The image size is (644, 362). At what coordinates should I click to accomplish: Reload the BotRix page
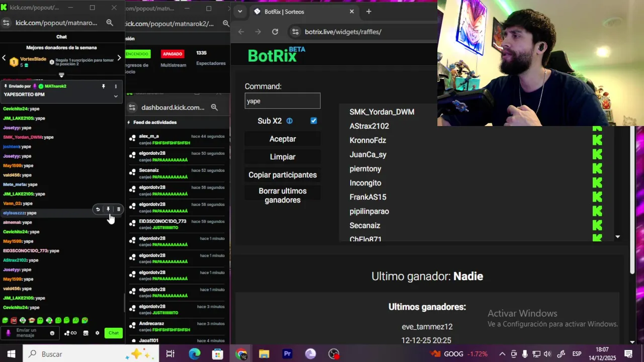275,32
